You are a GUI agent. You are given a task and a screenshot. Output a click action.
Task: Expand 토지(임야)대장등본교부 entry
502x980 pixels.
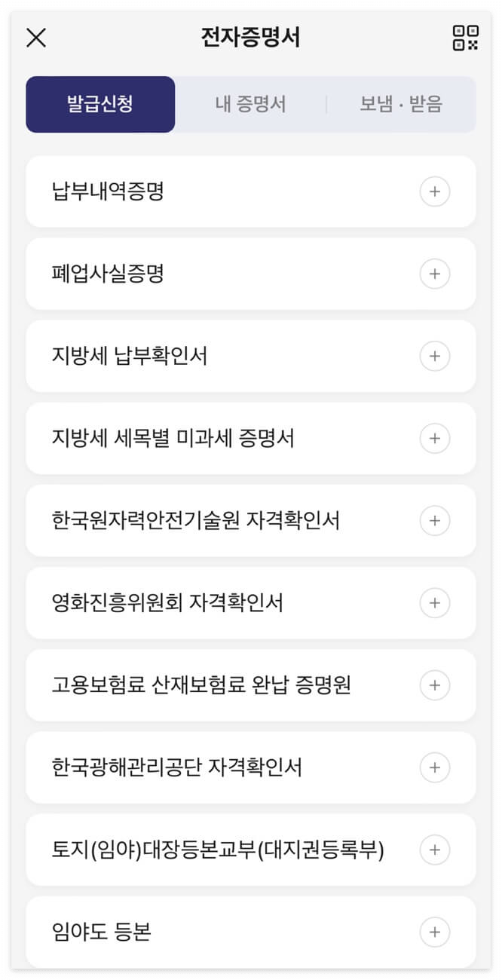coord(435,850)
